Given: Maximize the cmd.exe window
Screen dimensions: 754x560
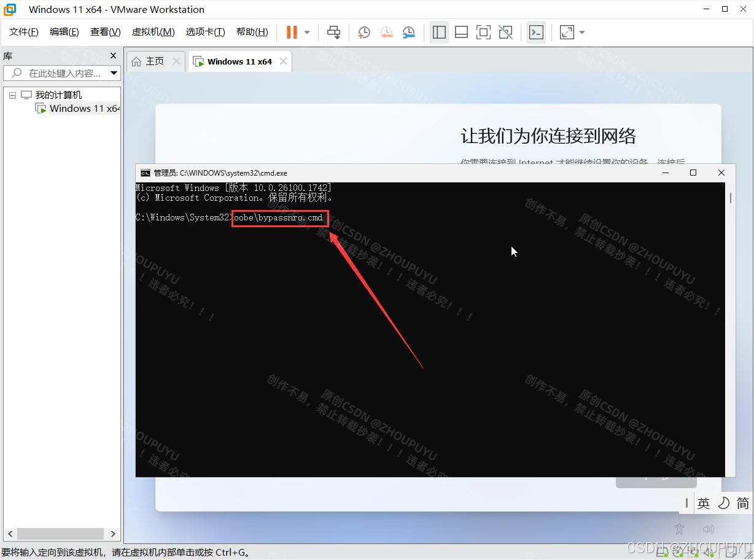Looking at the screenshot, I should [x=693, y=173].
